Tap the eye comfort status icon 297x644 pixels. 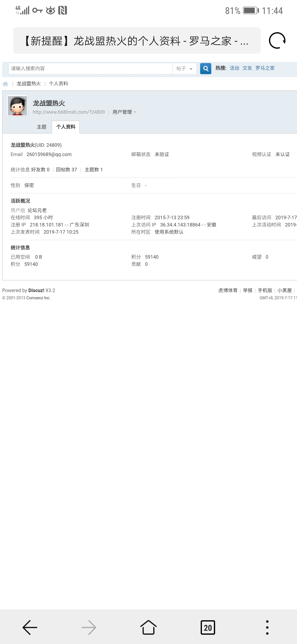pyautogui.click(x=51, y=10)
